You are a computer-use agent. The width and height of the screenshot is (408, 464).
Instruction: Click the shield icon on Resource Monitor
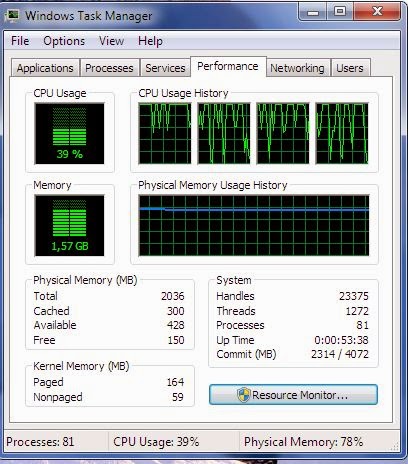pyautogui.click(x=244, y=395)
